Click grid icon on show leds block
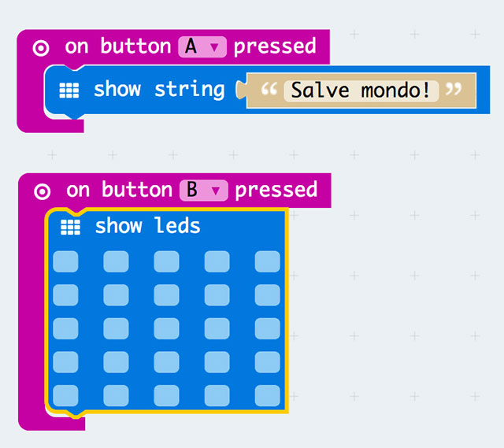504x448 pixels. coord(71,228)
